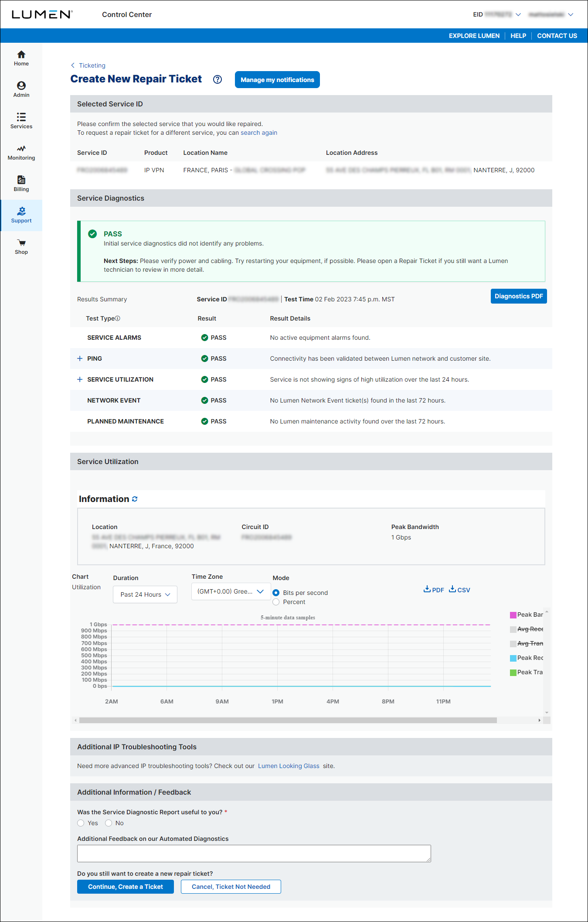Click the chart horizontal scrollbar

[288, 720]
